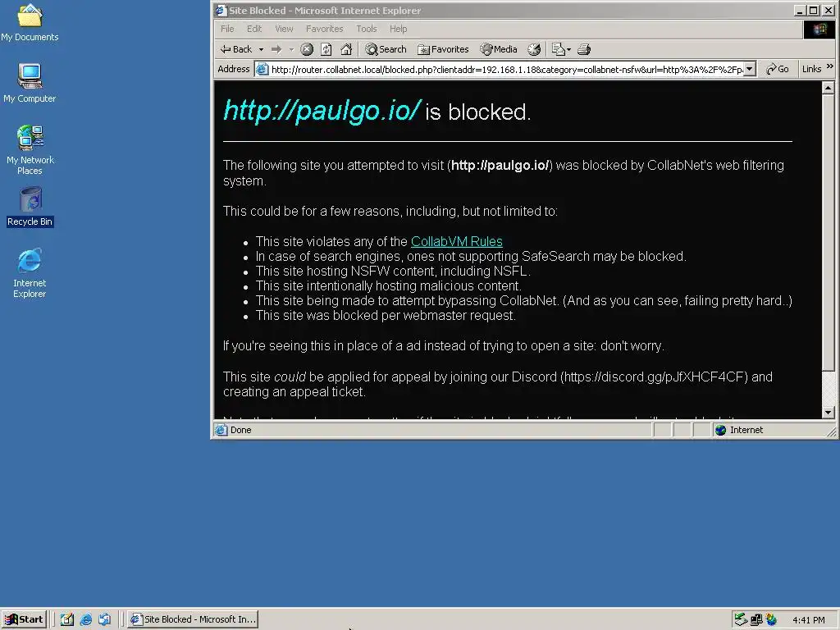
Task: Open Mail dropdown arrow
Action: (x=568, y=50)
